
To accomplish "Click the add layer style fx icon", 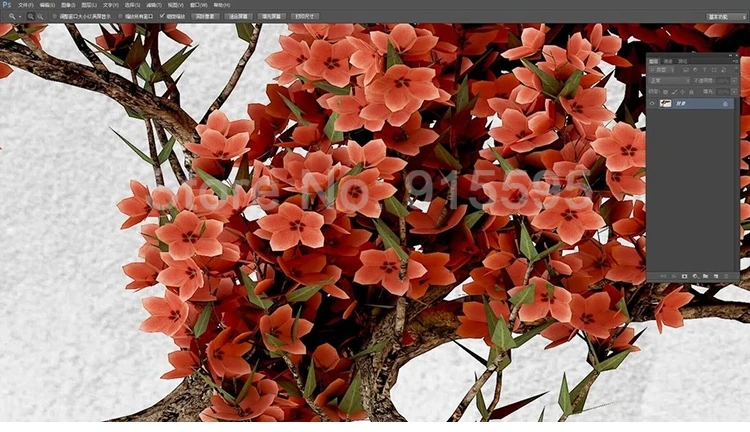I will [674, 276].
